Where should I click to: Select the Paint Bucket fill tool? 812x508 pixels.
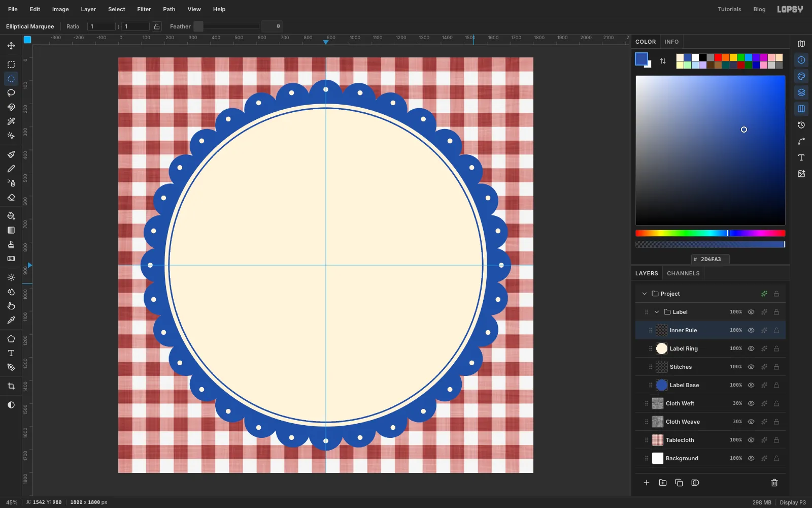[11, 216]
